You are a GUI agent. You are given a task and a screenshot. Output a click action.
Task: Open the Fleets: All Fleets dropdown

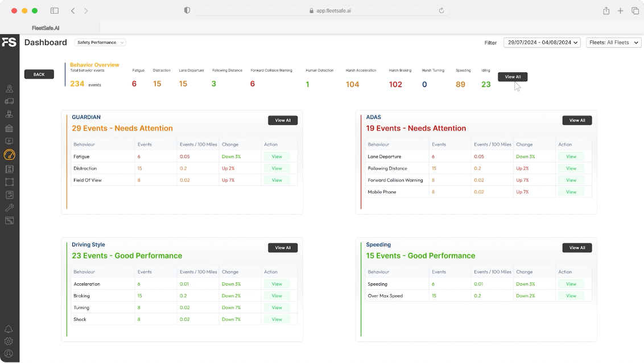coord(613,43)
